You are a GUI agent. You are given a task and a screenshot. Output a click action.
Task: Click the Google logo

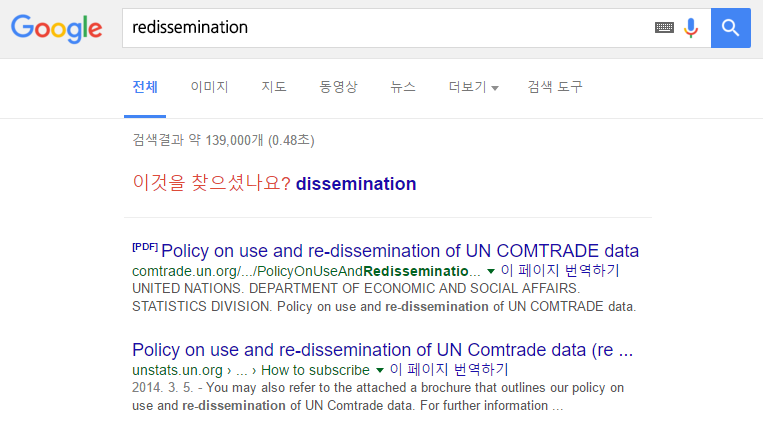point(56,29)
